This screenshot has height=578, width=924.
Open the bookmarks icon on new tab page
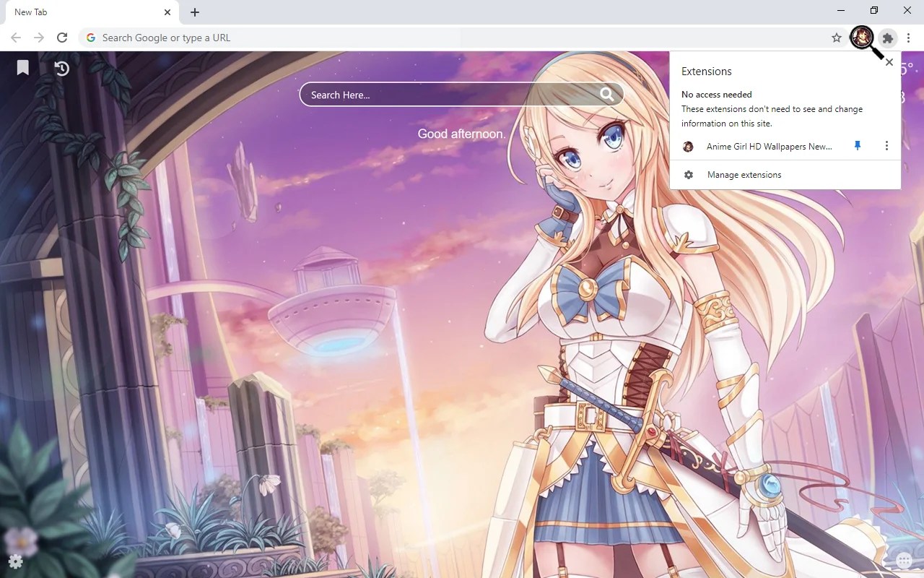(23, 68)
